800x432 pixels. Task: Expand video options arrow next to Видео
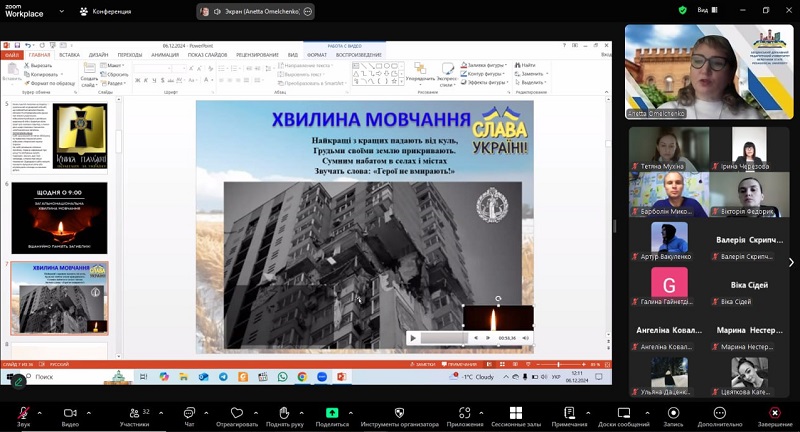(x=89, y=413)
